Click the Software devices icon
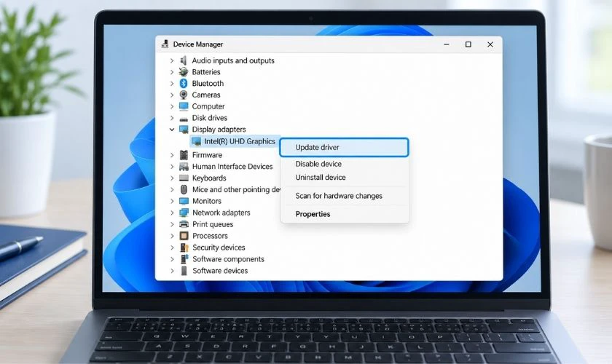Image resolution: width=612 pixels, height=364 pixels. (x=184, y=270)
